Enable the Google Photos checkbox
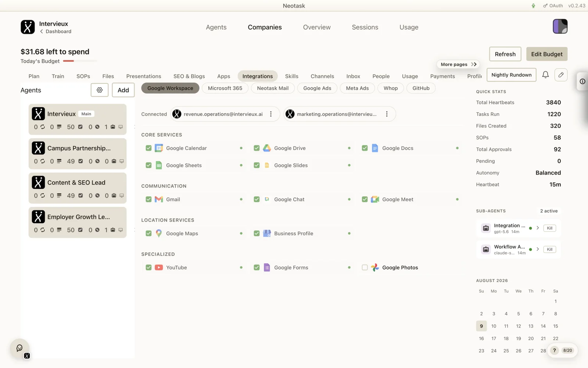Viewport: 588px width, 368px height. [365, 268]
